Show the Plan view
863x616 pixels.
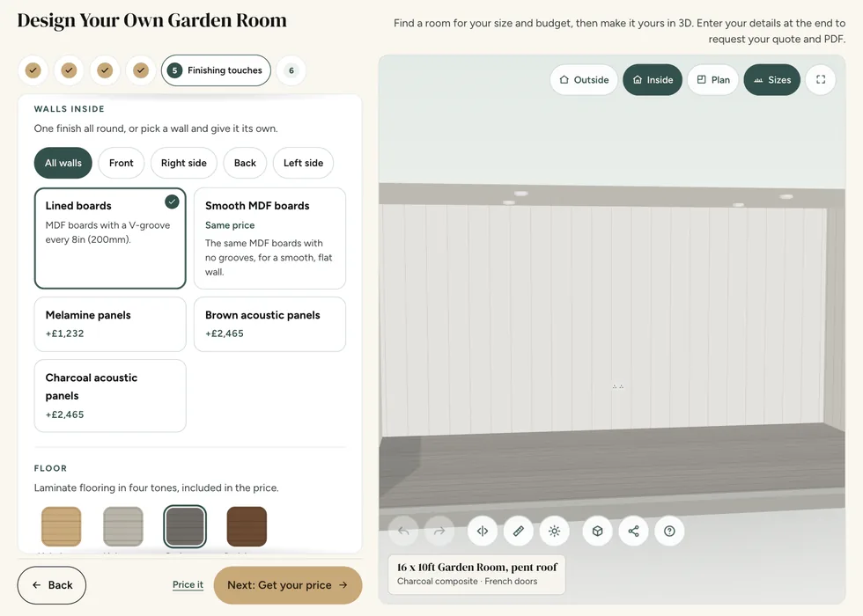[712, 80]
